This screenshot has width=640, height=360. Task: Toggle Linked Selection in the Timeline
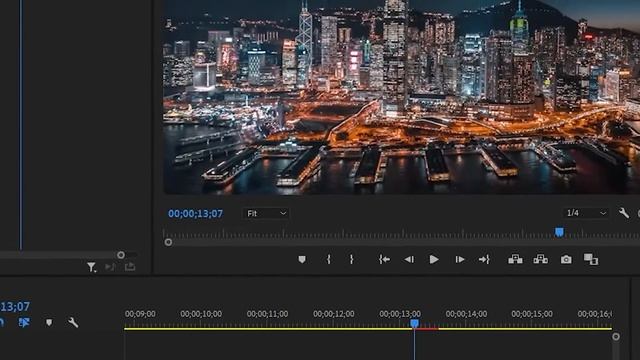click(24, 322)
